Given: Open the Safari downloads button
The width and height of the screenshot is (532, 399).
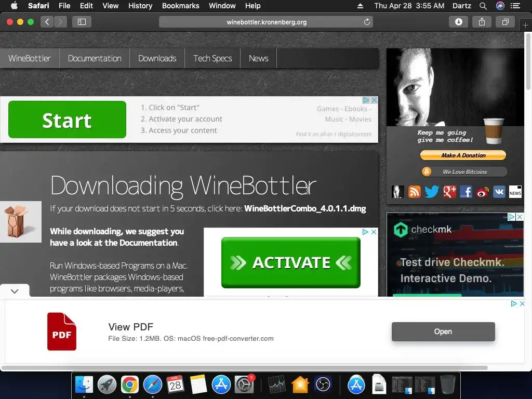Looking at the screenshot, I should pyautogui.click(x=458, y=22).
